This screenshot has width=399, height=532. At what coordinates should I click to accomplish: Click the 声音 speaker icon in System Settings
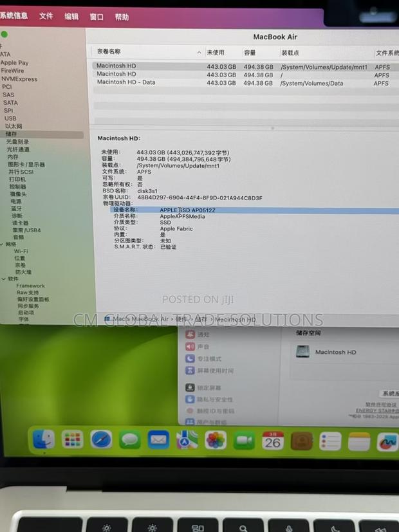(x=190, y=346)
